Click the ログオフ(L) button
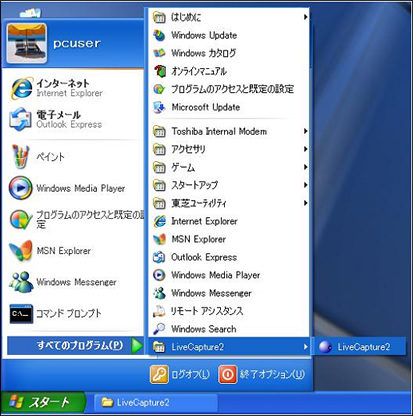Screen dimensions: 413x416 tap(180, 374)
